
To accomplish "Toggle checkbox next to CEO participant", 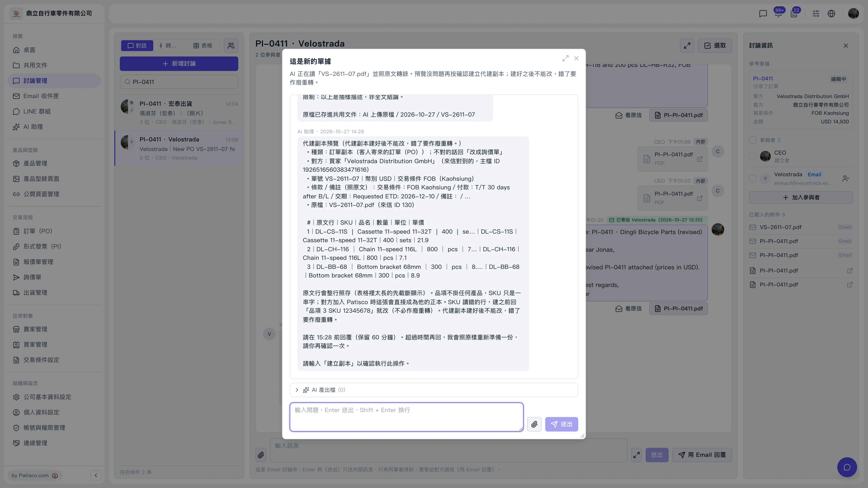I will point(752,156).
